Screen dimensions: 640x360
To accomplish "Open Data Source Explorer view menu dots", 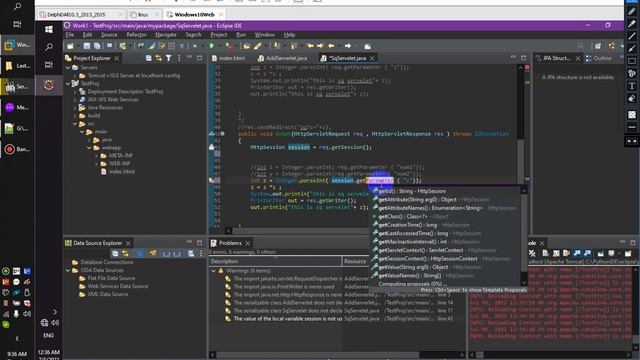I will [x=200, y=253].
